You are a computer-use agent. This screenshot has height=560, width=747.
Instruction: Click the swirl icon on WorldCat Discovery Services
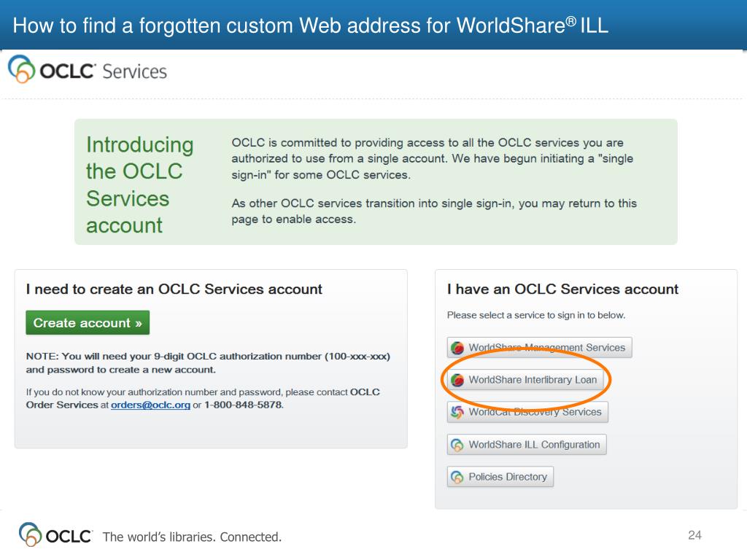click(457, 412)
